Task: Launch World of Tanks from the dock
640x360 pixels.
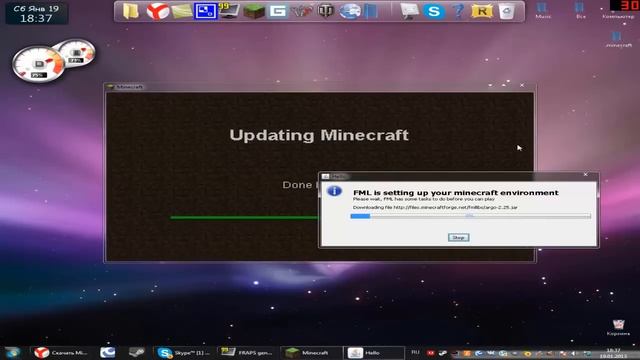Action: pyautogui.click(x=326, y=11)
